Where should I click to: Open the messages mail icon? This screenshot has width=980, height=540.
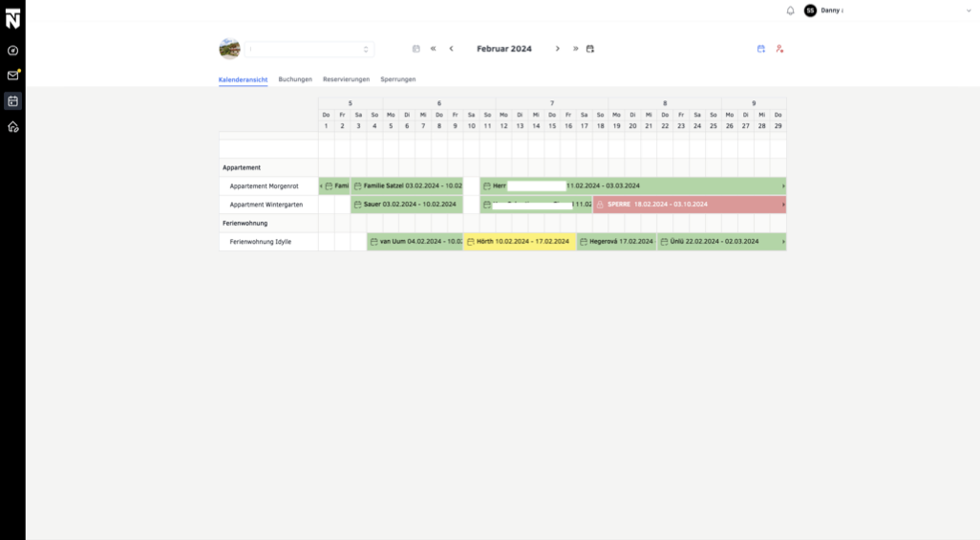coord(12,76)
